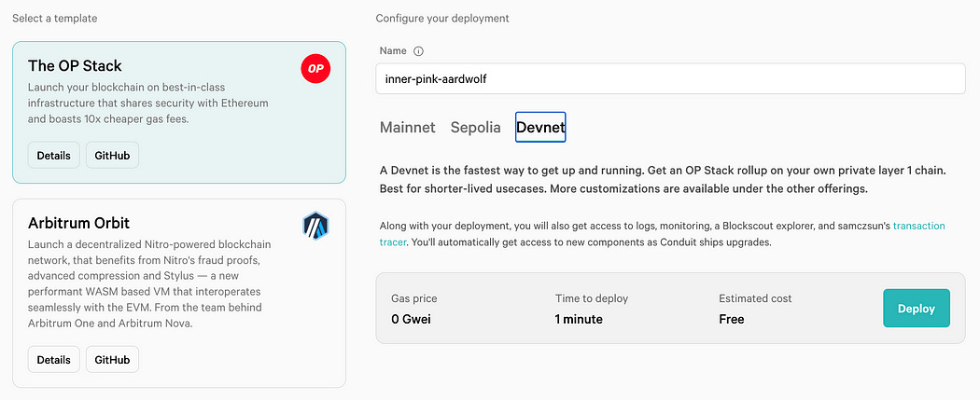The image size is (980, 400).
Task: Click the "Gas price" label
Action: 413,298
